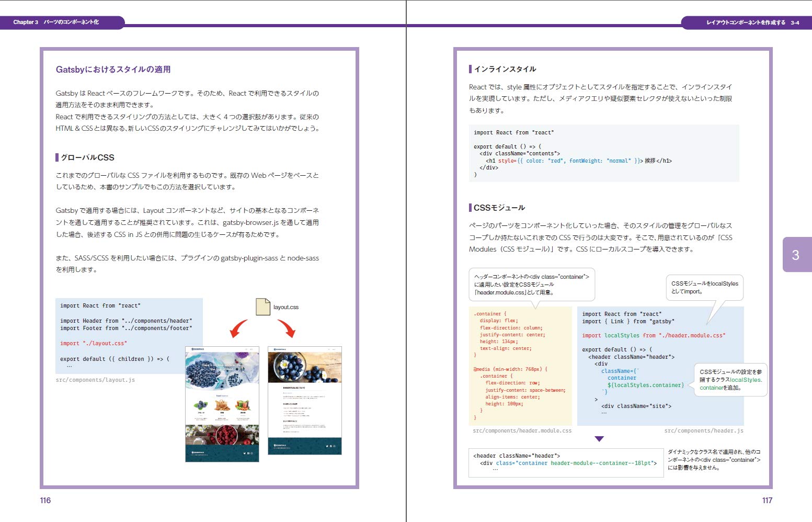This screenshot has width=812, height=522.
Task: Click the 'レイアウトコンポーネントを作成する 3-4' header tab
Action: pos(747,22)
